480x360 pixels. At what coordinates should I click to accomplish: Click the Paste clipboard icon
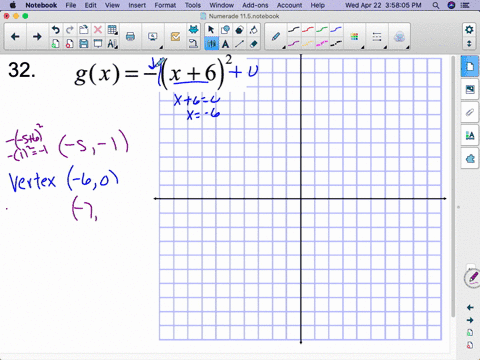click(84, 30)
